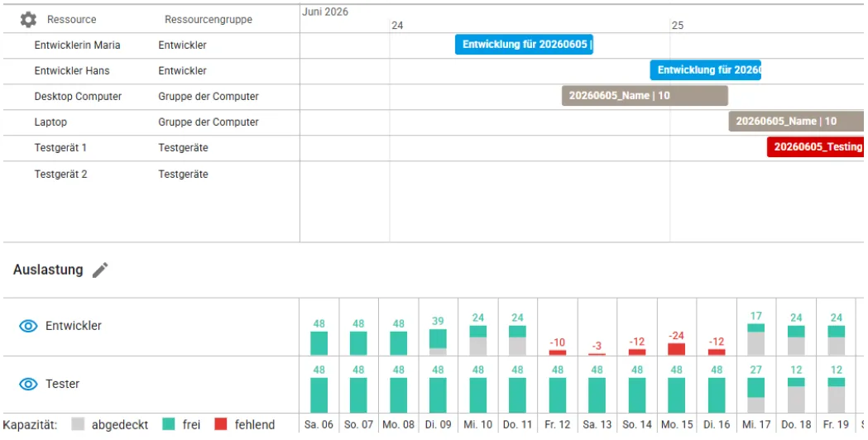
Task: Click Entwickler bar showing 39 on Di. 09
Action: tap(438, 342)
